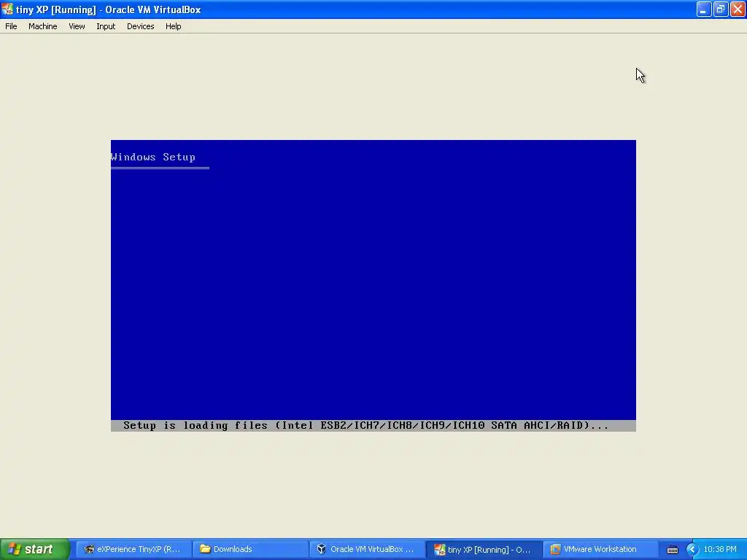Viewport: 747px width, 560px height.
Task: Open the Downloads folder taskbar button
Action: (x=251, y=549)
